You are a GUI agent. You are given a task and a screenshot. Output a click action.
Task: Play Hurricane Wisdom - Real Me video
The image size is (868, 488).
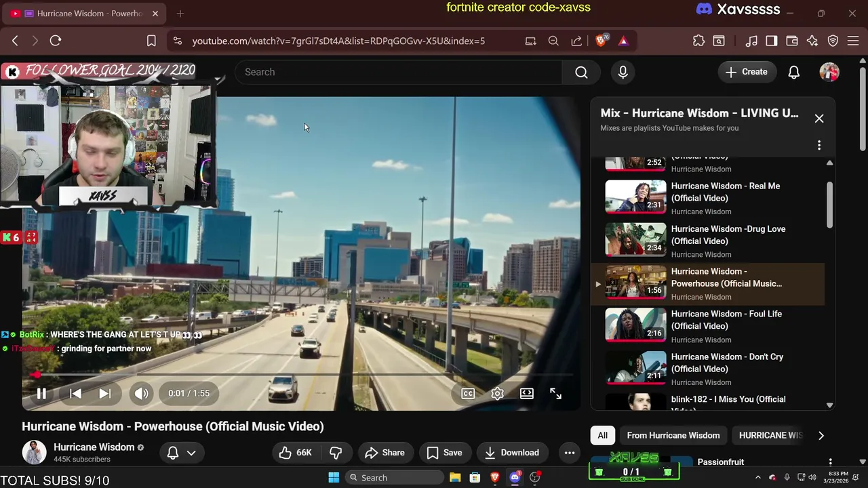(x=708, y=198)
